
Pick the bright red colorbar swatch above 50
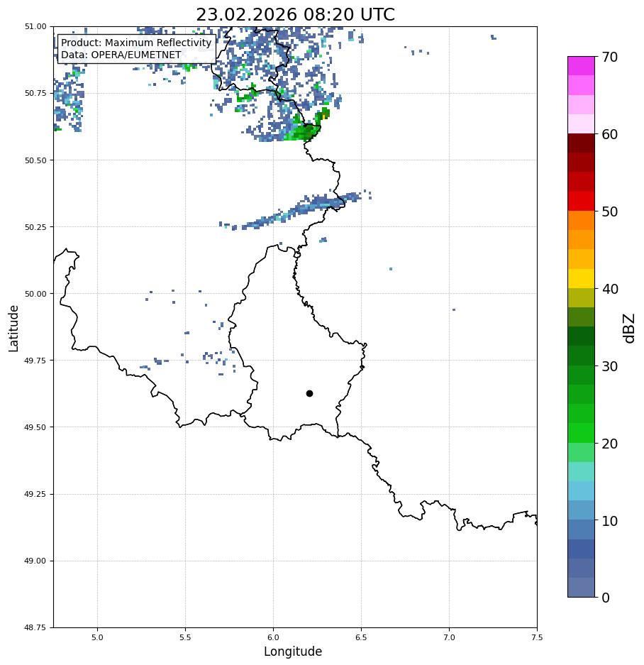click(582, 201)
